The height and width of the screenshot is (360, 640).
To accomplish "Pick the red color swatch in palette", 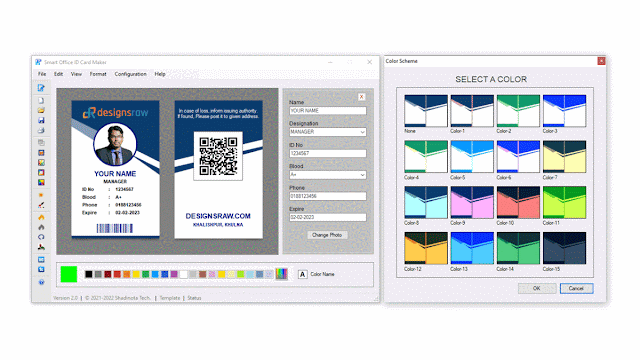I will (117, 274).
